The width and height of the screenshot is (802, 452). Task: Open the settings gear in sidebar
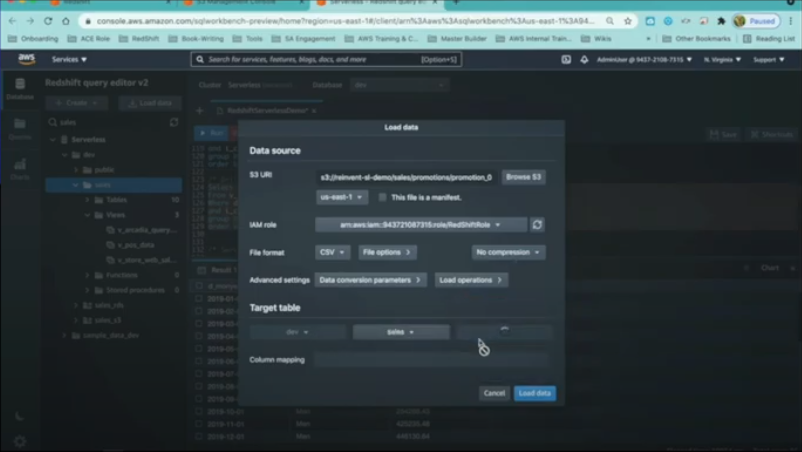[x=20, y=441]
